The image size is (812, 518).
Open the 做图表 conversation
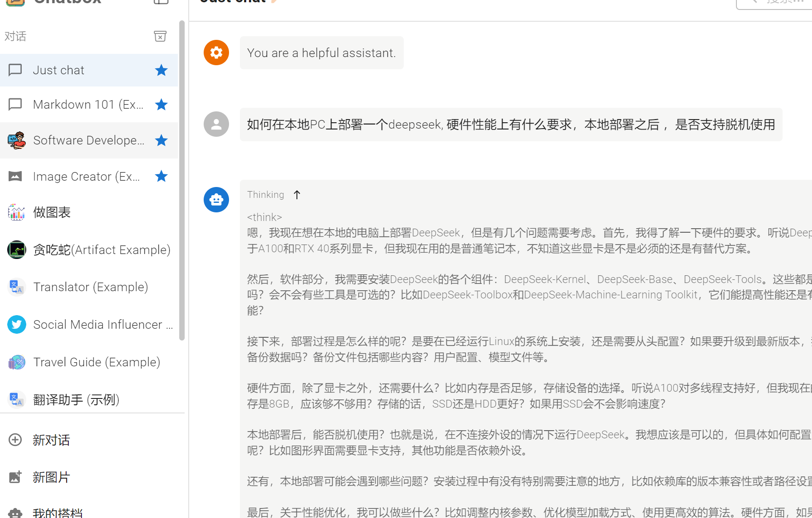[x=89, y=212]
